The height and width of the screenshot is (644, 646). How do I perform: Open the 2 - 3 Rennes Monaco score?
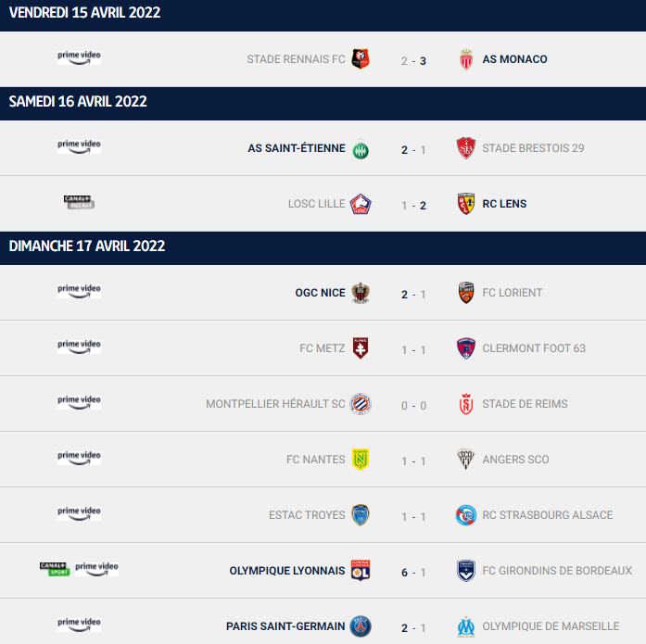pyautogui.click(x=413, y=61)
